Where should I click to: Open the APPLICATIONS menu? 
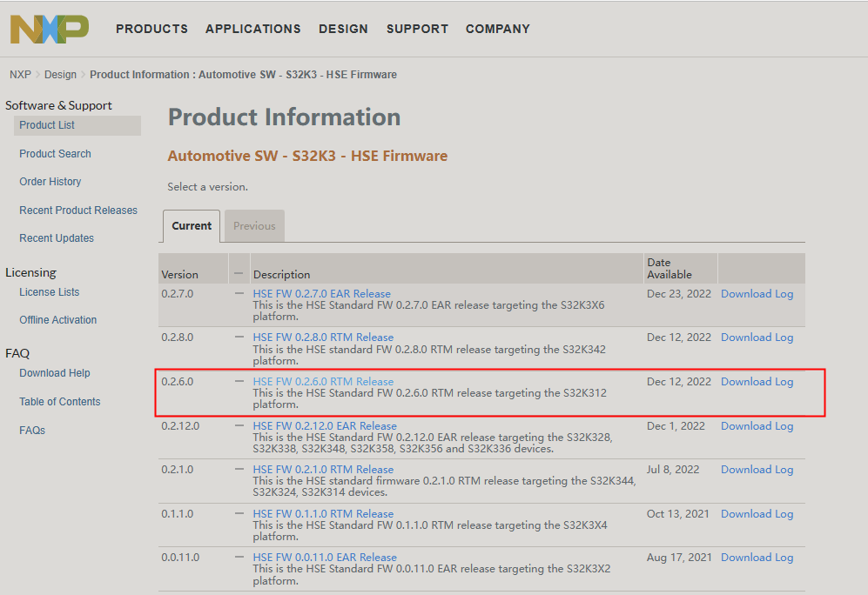point(252,29)
